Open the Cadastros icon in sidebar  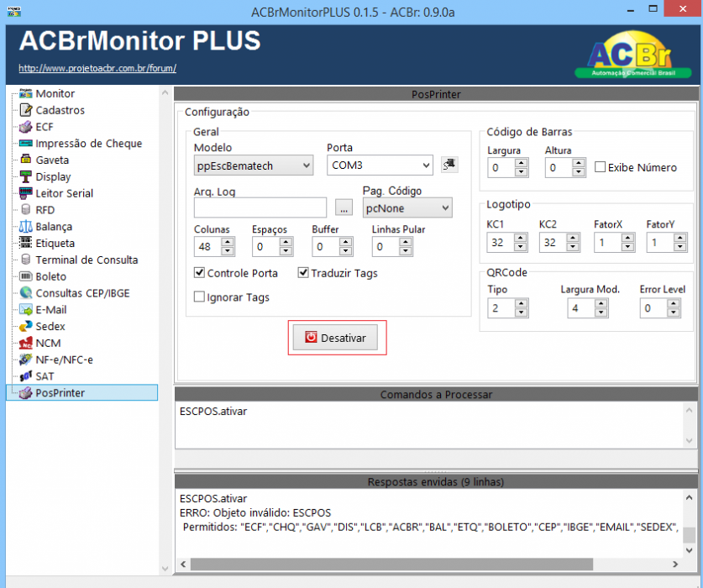[x=25, y=110]
